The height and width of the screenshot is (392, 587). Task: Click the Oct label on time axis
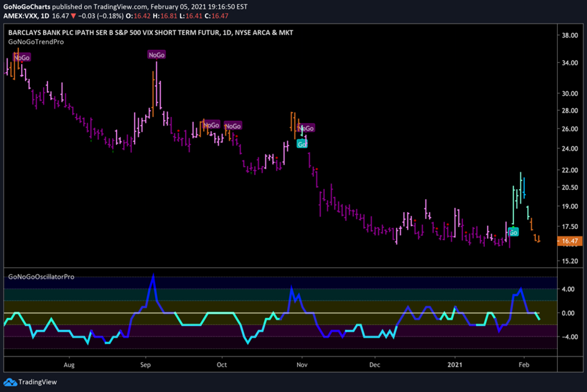(x=222, y=365)
